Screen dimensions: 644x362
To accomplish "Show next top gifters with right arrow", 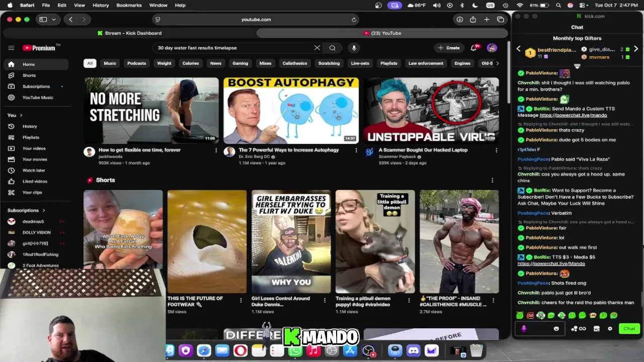I will point(636,49).
